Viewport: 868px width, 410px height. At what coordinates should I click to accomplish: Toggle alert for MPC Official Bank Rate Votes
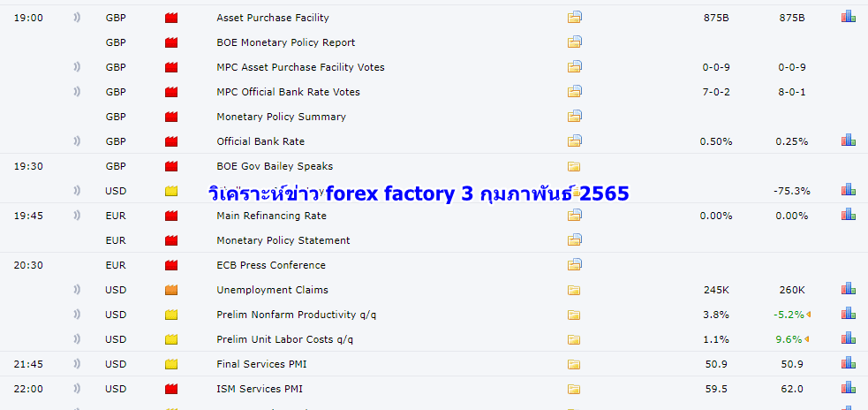pyautogui.click(x=77, y=92)
